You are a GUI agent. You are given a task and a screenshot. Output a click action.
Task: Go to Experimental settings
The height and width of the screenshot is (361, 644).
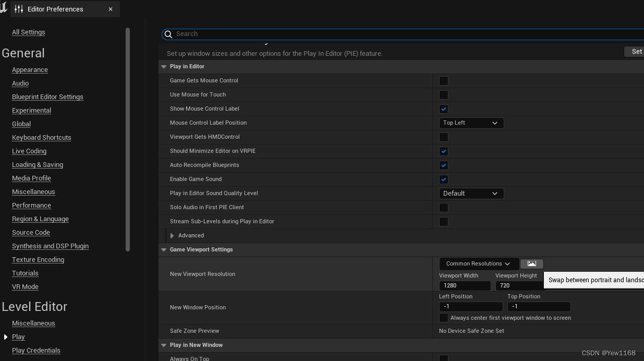tap(31, 111)
